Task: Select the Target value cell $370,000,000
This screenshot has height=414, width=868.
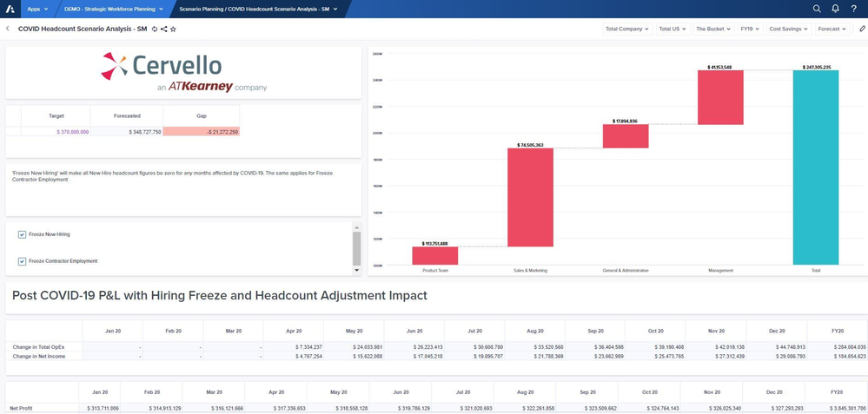Action: click(x=56, y=132)
